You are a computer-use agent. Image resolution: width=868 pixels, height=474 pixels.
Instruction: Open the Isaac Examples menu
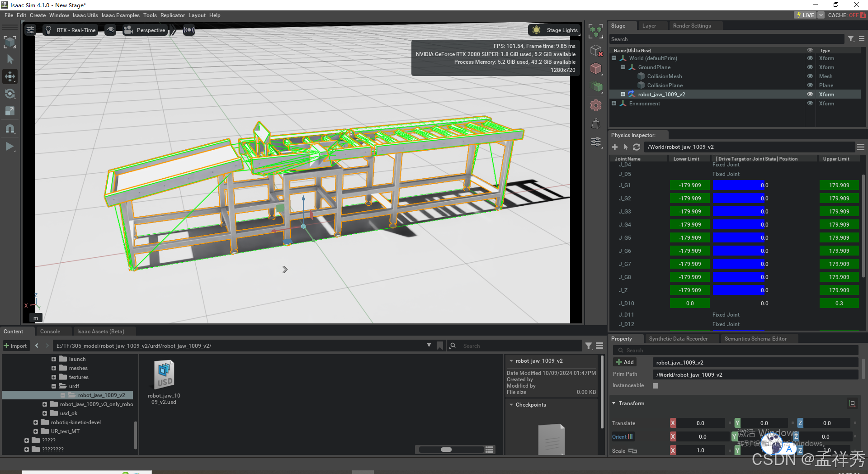coord(120,15)
